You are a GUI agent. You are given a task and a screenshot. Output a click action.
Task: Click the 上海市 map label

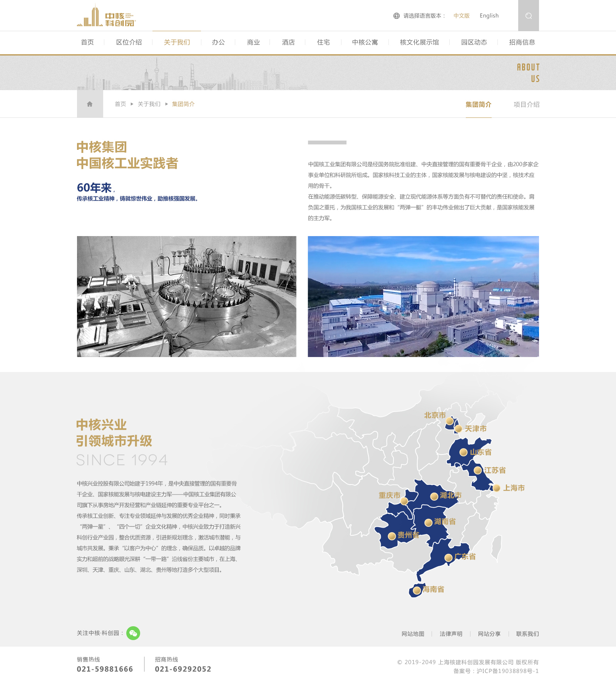514,488
